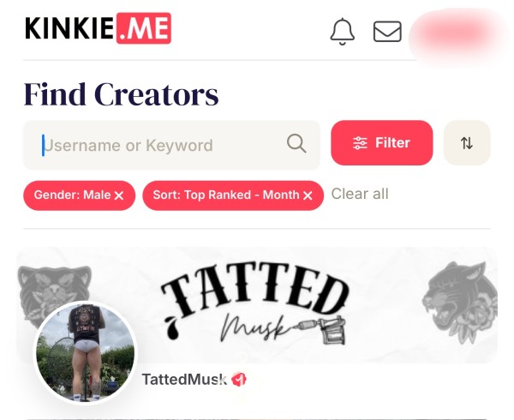Remove the Gender: Male filter chip
Screen dimensions: 514x420
click(x=119, y=195)
